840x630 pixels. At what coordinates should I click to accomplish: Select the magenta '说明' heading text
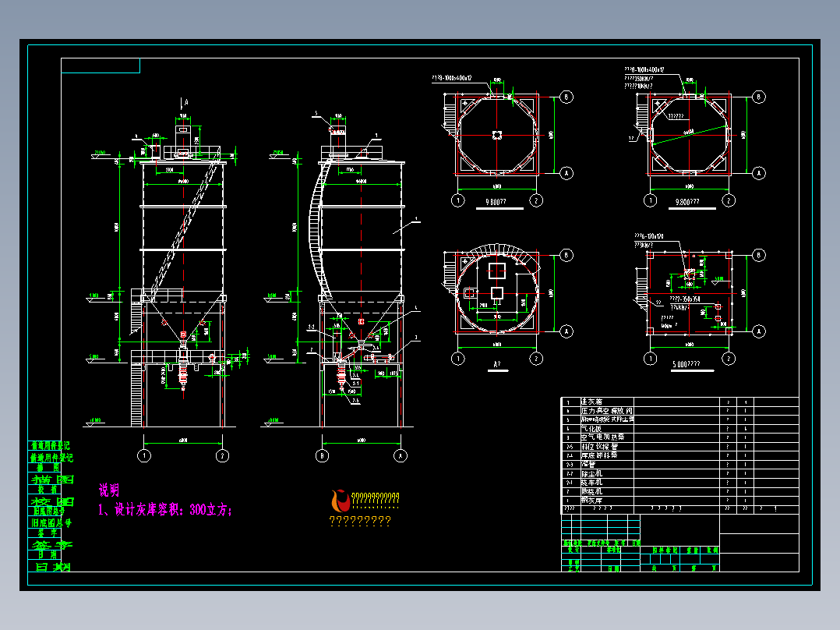click(x=109, y=490)
